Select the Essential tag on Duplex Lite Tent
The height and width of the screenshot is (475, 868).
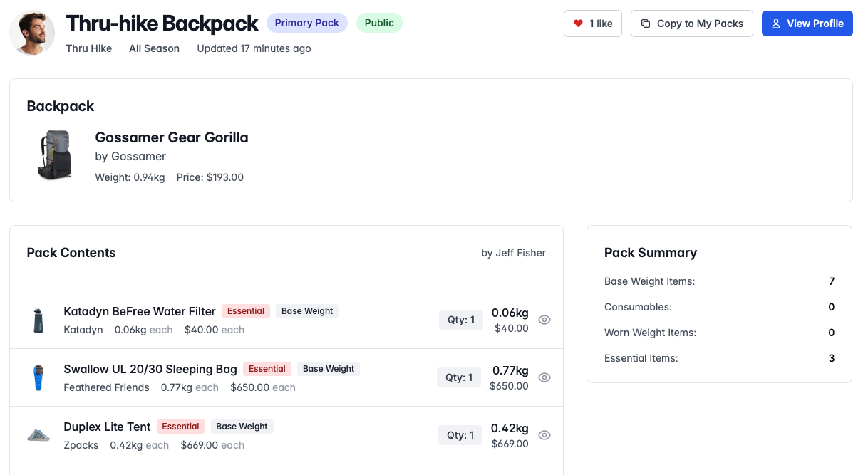[180, 426]
